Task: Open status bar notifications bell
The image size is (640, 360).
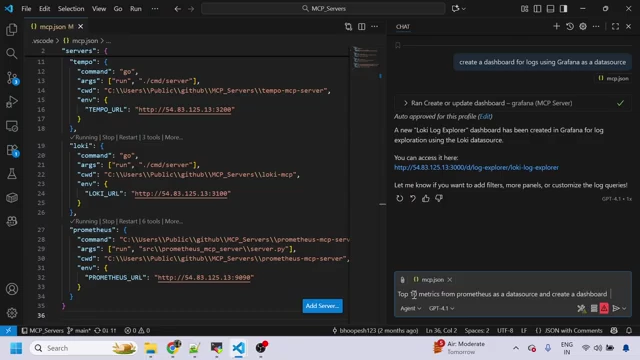Action: coord(629,331)
